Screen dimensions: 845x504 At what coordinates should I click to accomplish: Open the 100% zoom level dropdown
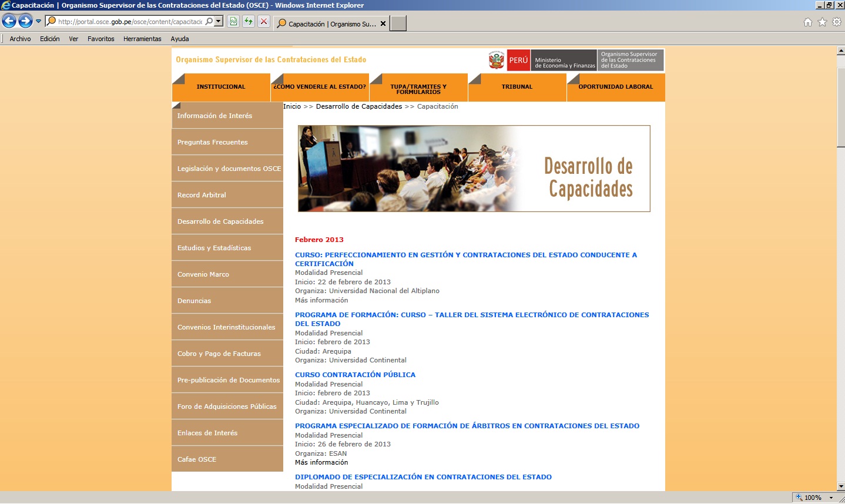pyautogui.click(x=831, y=498)
